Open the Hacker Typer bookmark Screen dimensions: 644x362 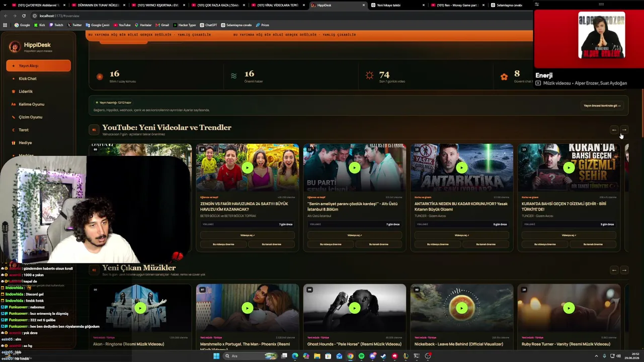[185, 25]
